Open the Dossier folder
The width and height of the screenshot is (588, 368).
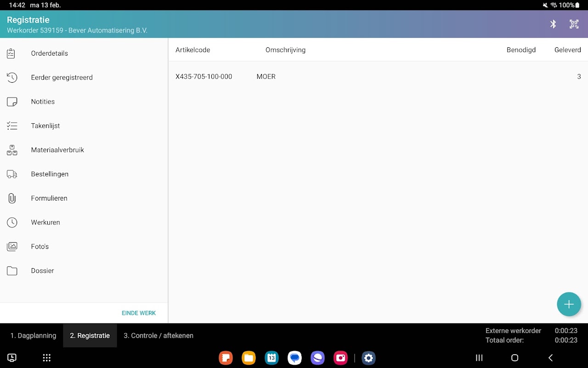[42, 270]
